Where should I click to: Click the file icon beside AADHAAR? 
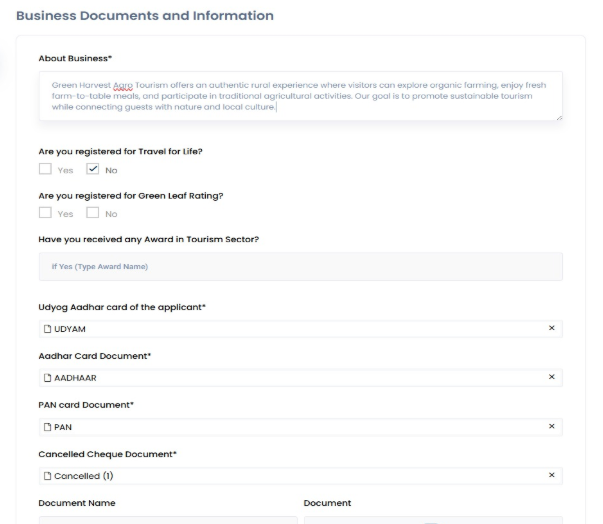click(47, 378)
